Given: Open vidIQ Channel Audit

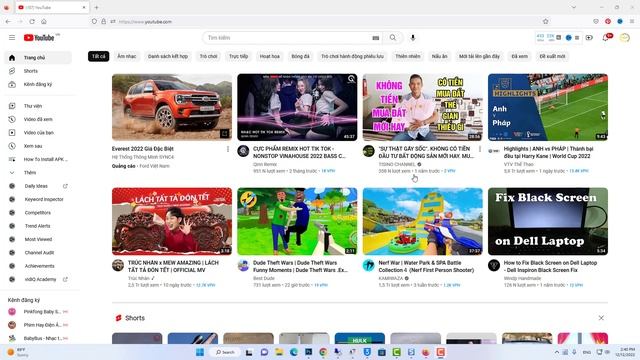Looking at the screenshot, I should coord(38,253).
